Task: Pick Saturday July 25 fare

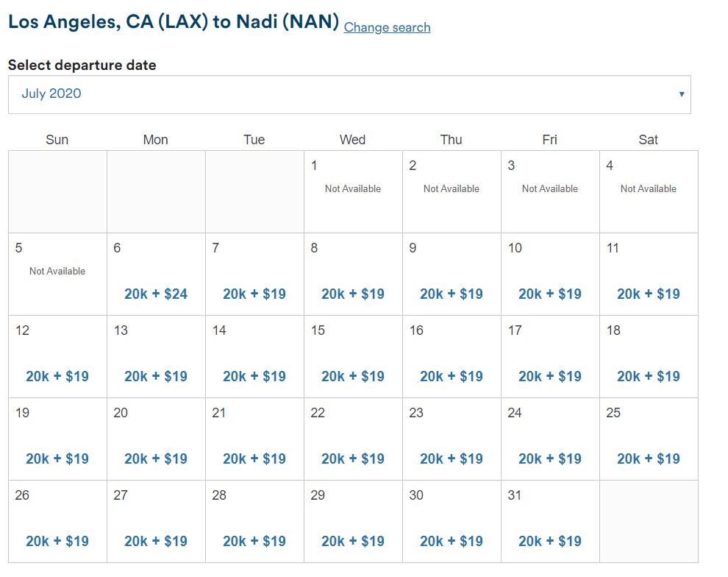Action: [x=649, y=459]
